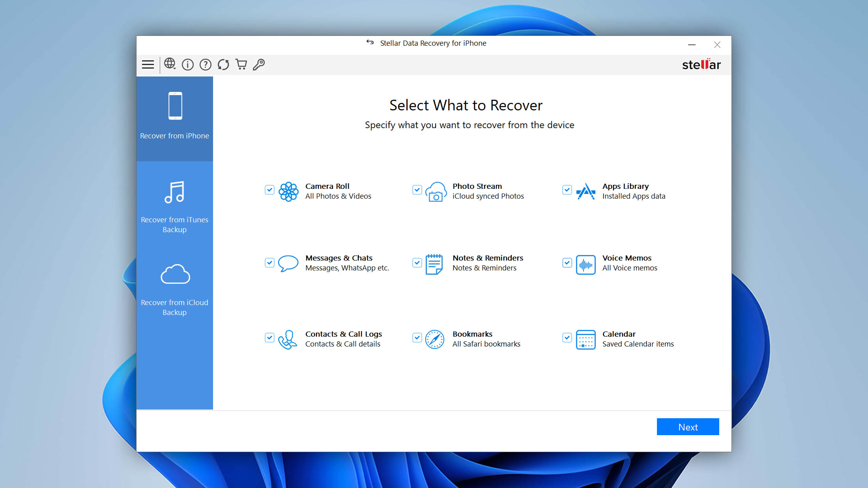Click the 'Select What to Recover' heading
This screenshot has width=868, height=488.
466,105
